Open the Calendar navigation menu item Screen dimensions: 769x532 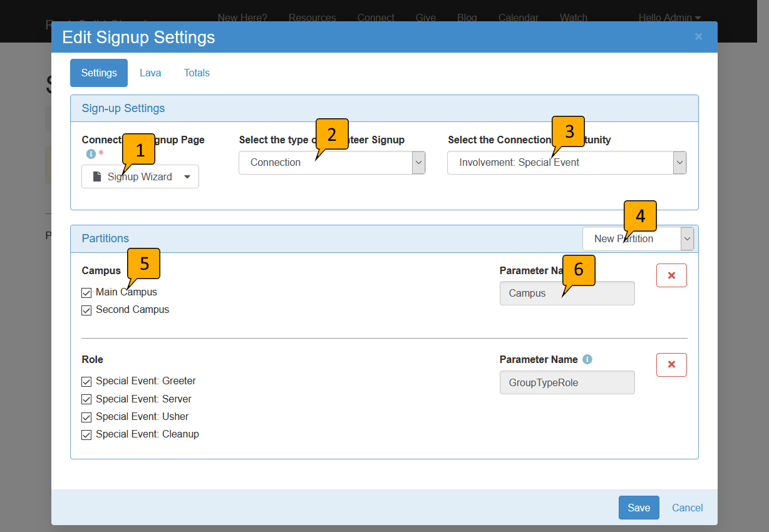[x=518, y=18]
